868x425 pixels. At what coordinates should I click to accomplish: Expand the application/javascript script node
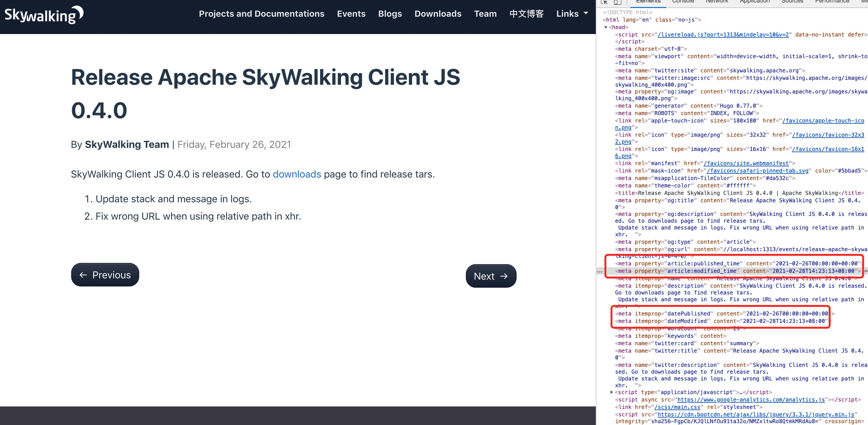[x=612, y=392]
